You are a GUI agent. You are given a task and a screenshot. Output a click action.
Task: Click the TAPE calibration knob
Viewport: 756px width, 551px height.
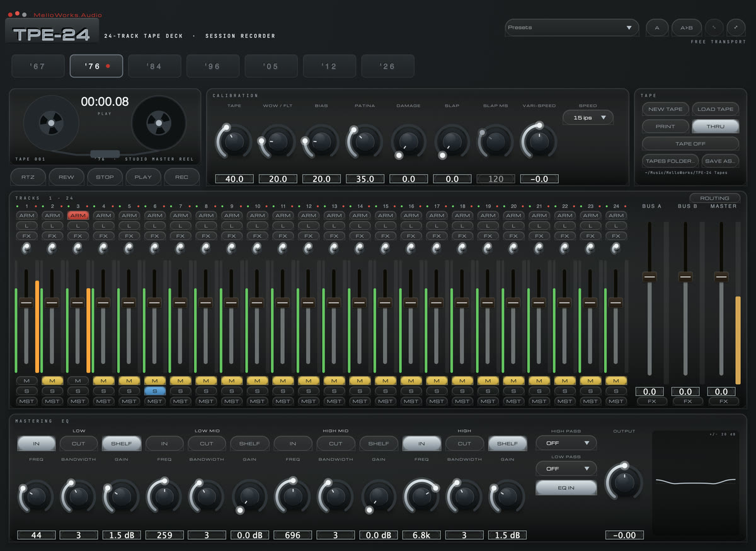(x=234, y=142)
